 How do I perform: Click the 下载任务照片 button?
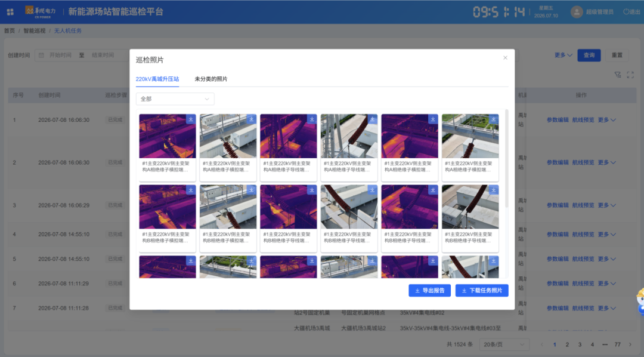pos(482,290)
